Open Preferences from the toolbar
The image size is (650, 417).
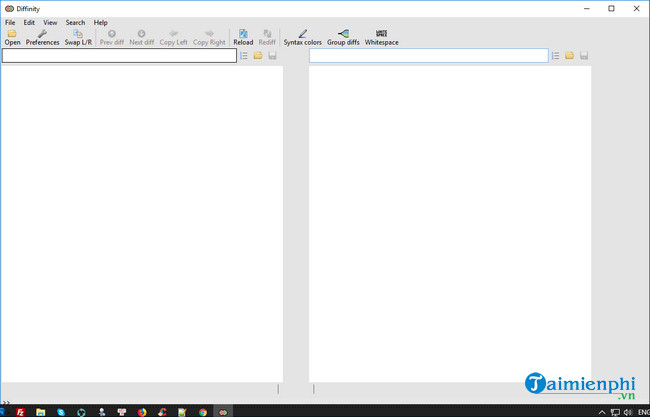pos(42,37)
